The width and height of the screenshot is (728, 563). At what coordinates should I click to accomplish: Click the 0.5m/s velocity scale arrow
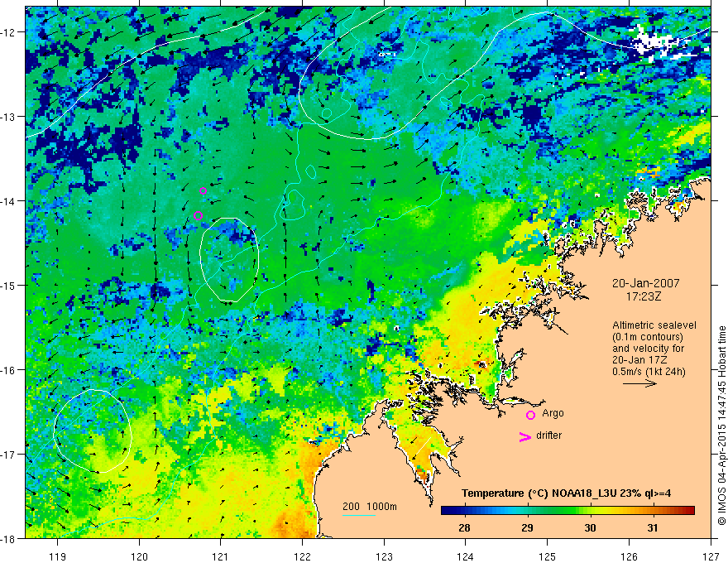[639, 383]
